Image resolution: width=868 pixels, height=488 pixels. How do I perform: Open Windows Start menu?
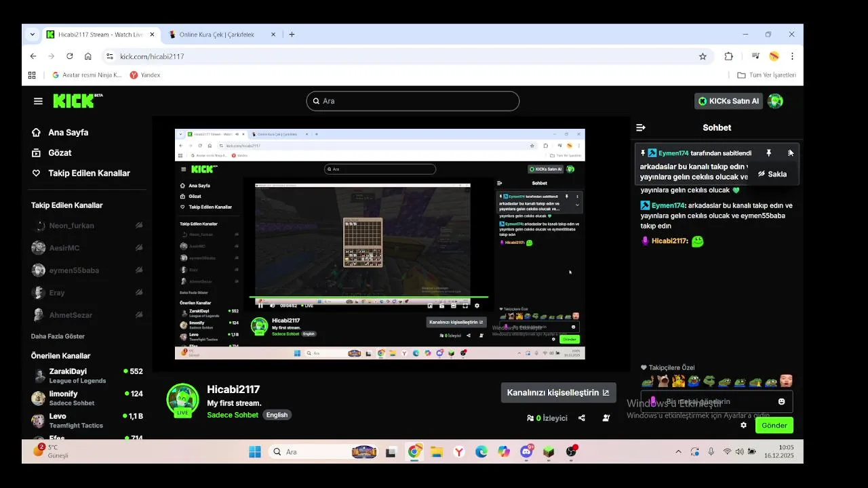click(x=255, y=452)
